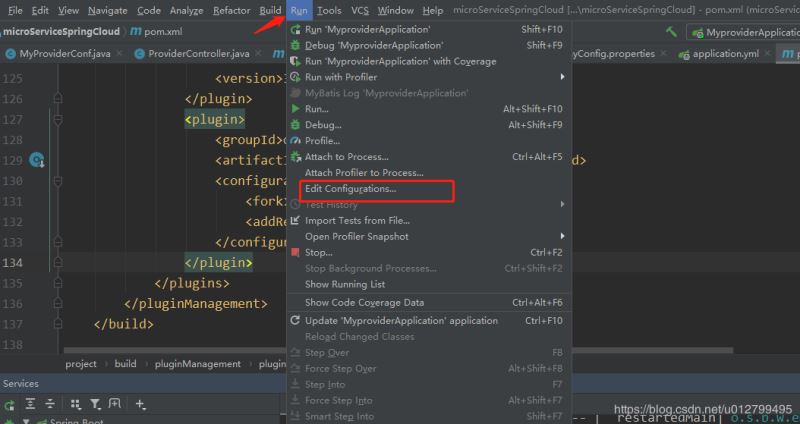Viewport: 800px width, 424px height.
Task: Select Attach Profiler to Process...
Action: click(x=429, y=172)
